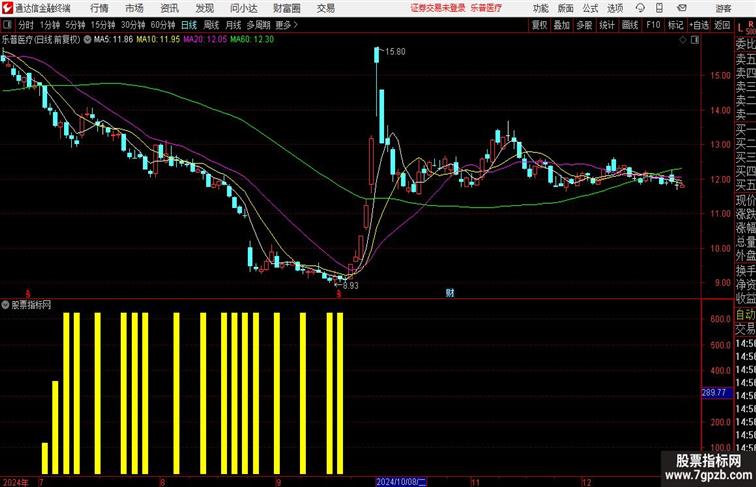Open the 版面 menu
Screen dimensions: 756x487
(x=566, y=8)
